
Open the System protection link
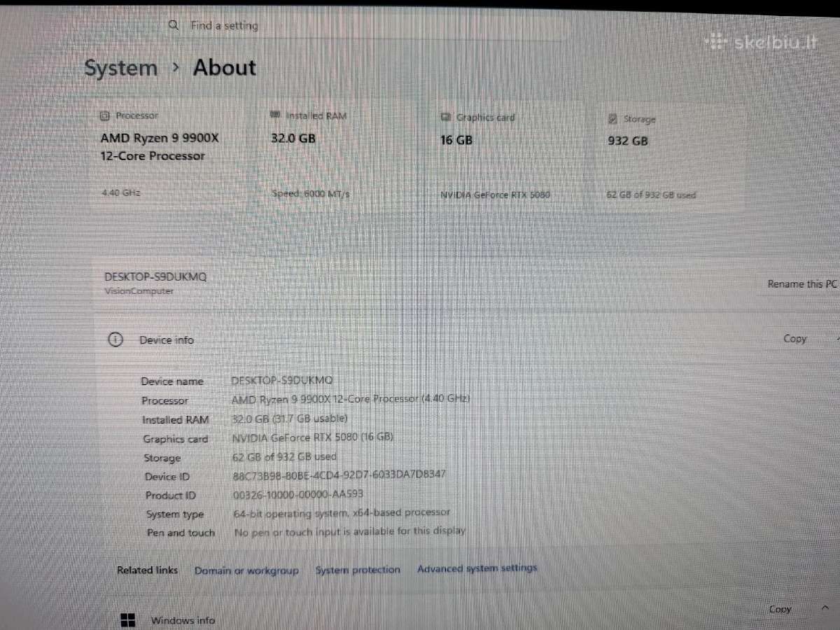click(358, 570)
